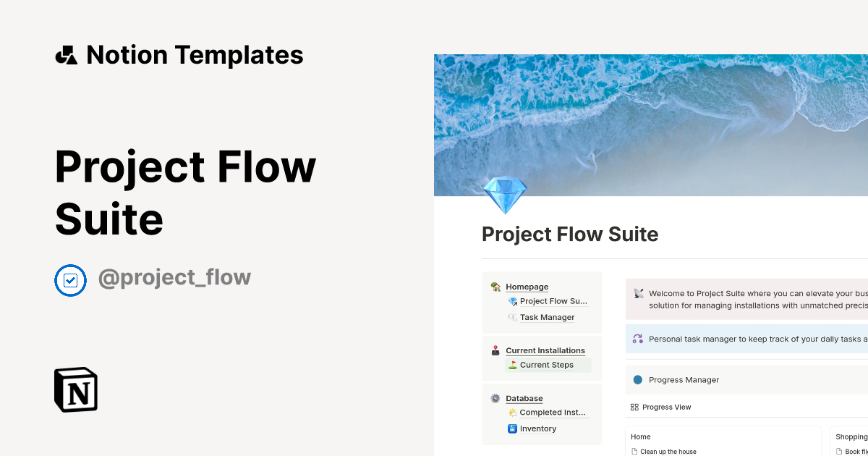
Task: Switch to the Progress View tab
Action: (665, 407)
